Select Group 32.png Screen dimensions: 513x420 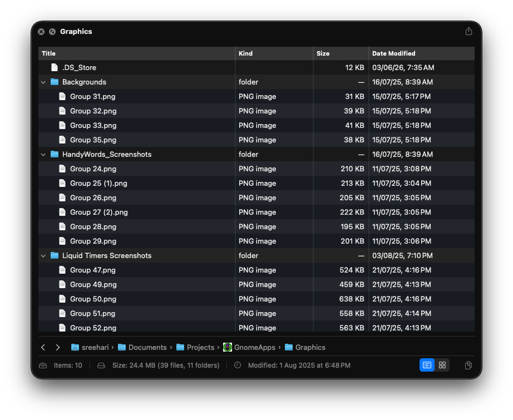[256, 111]
